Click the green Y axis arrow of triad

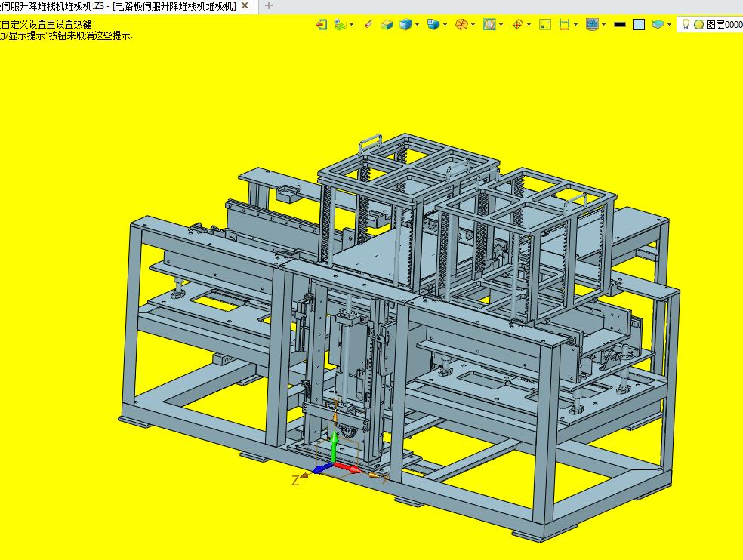334,447
